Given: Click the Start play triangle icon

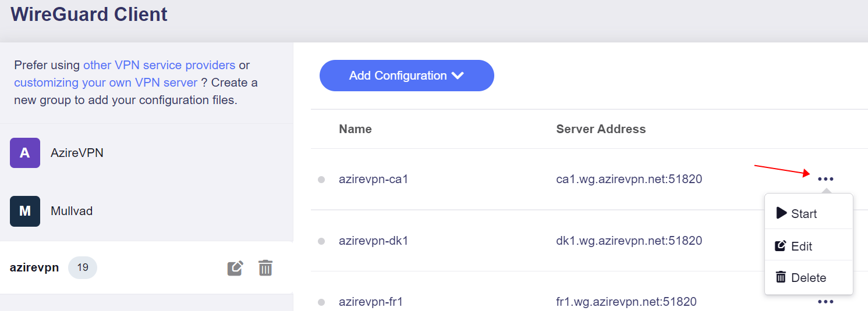Looking at the screenshot, I should [x=781, y=213].
